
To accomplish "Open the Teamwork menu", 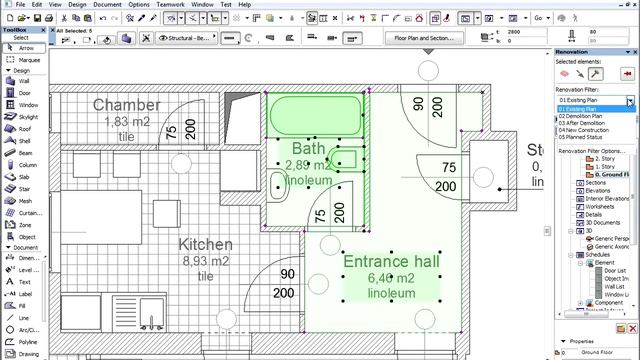I will [170, 4].
